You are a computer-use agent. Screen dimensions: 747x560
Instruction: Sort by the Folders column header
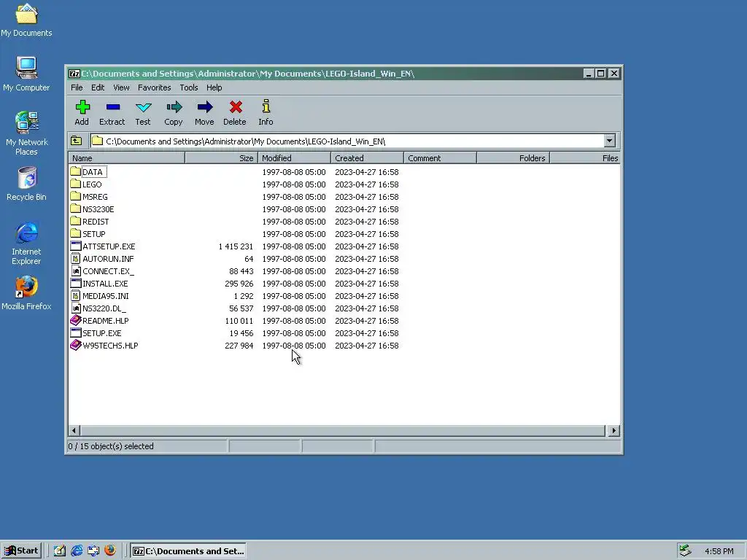coord(513,158)
